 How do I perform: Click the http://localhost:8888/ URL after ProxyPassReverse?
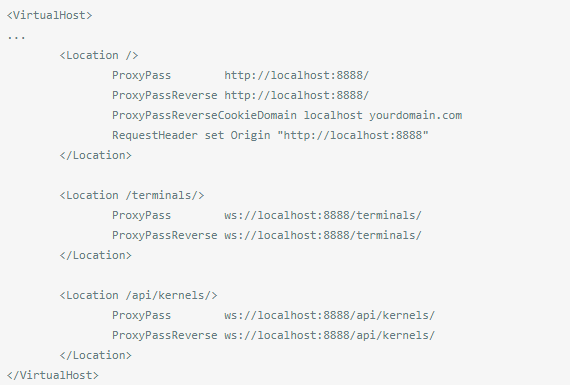pyautogui.click(x=297, y=95)
